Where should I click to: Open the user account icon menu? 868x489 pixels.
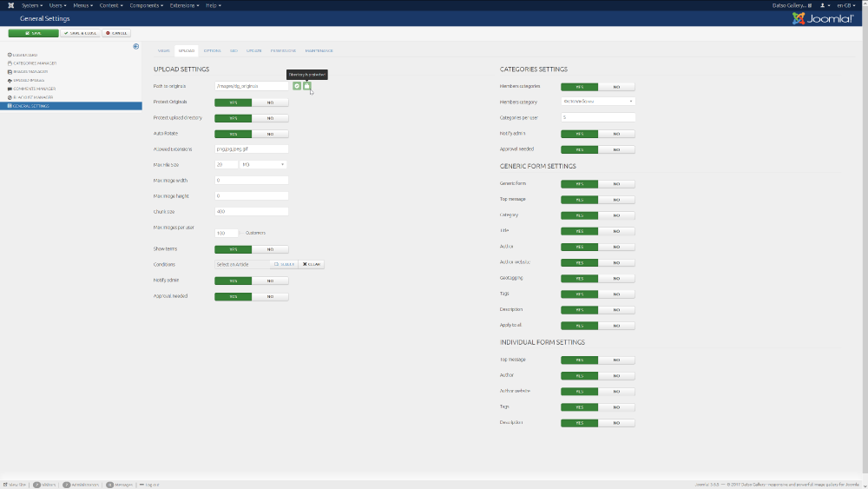coord(823,5)
